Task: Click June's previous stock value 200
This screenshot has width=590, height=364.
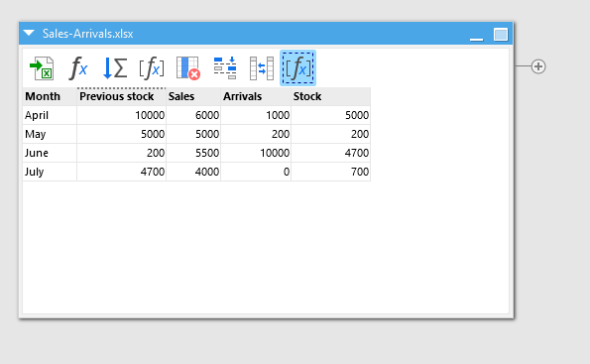Action: 122,153
